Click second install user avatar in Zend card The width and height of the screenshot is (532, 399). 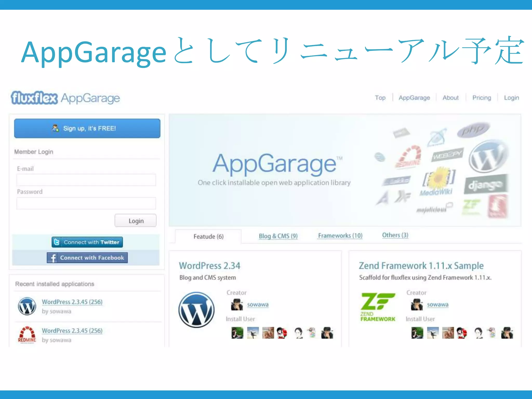(x=433, y=333)
